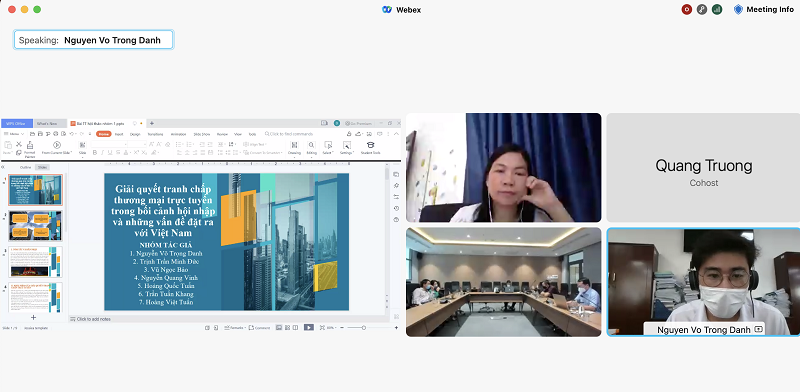Image resolution: width=800 pixels, height=392 pixels.
Task: Switch to the Slides pane tab
Action: point(42,167)
